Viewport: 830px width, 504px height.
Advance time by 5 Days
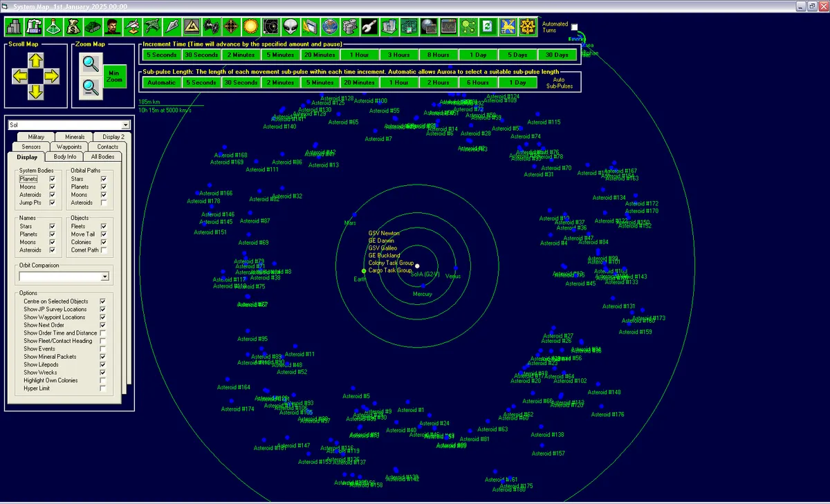pyautogui.click(x=517, y=55)
